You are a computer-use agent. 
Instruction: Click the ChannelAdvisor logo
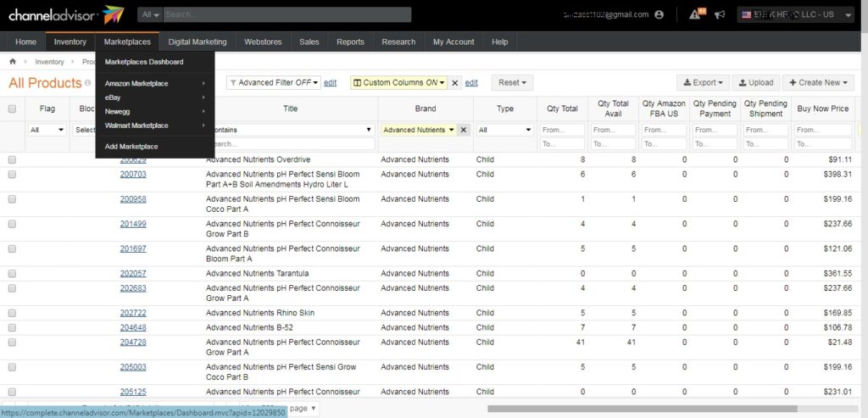pos(66,14)
